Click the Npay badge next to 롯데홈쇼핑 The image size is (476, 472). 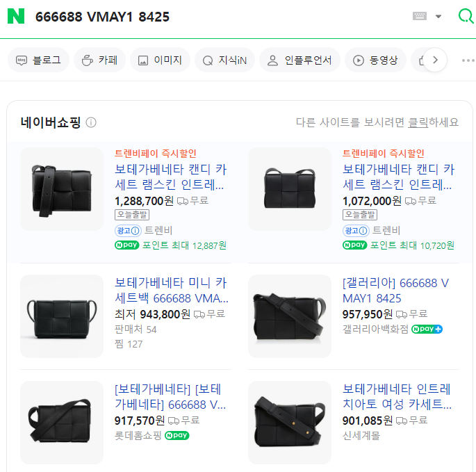point(177,436)
